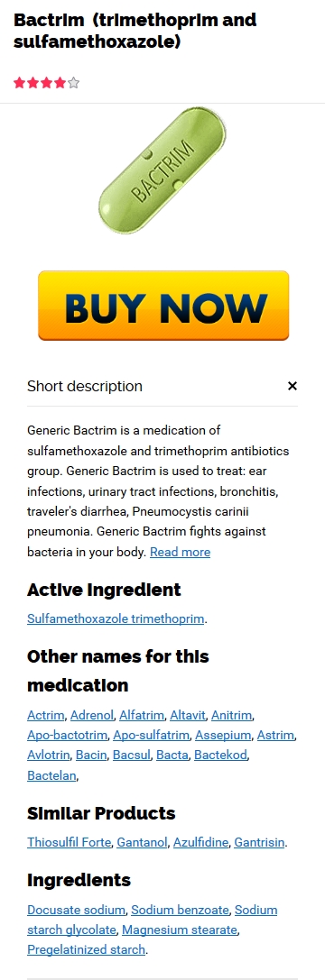The image size is (325, 980).
Task: Open the Actrim link
Action: click(46, 715)
